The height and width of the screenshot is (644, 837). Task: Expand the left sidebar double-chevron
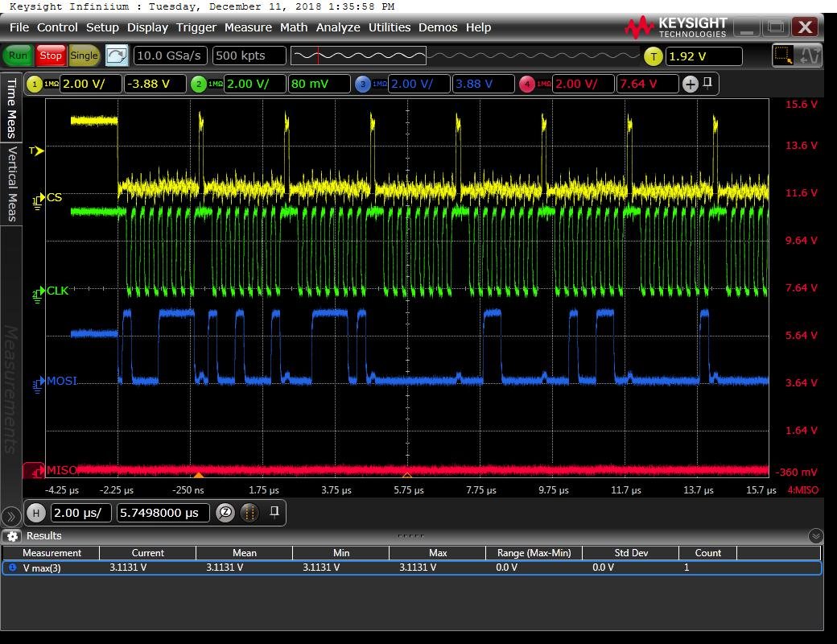click(11, 516)
